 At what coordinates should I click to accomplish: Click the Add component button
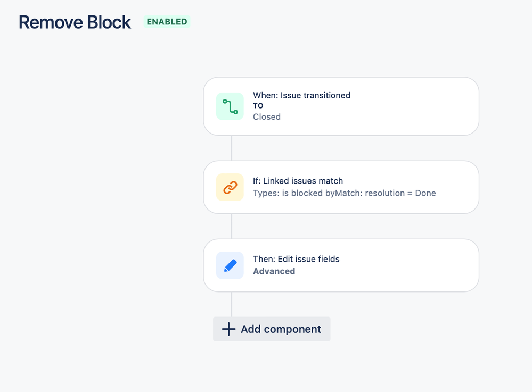272,329
